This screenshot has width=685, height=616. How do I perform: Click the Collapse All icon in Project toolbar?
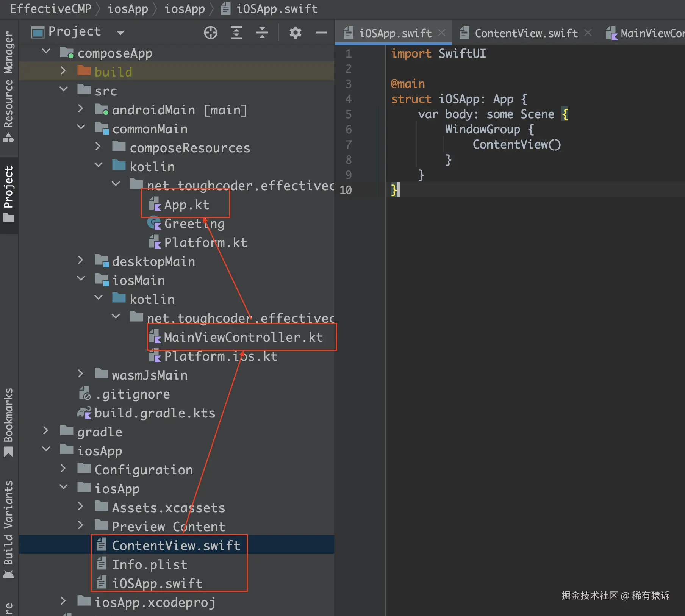262,33
